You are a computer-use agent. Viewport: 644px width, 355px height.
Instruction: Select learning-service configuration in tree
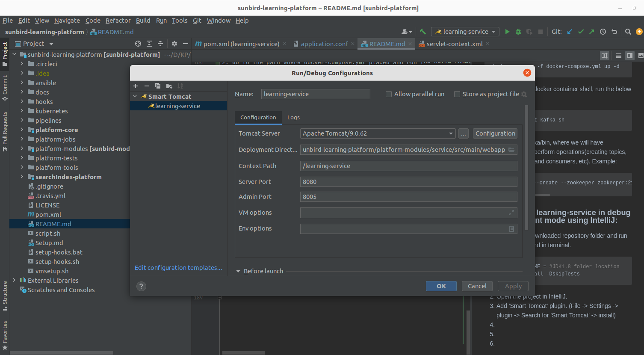178,106
